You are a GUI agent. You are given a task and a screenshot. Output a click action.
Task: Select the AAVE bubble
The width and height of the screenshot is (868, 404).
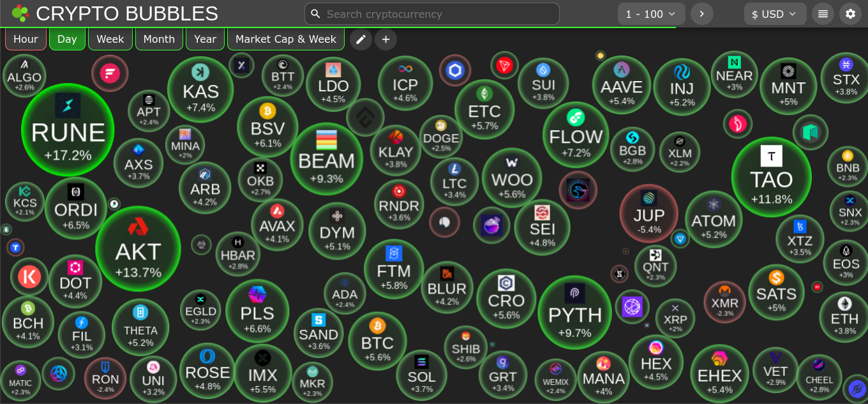(x=622, y=85)
